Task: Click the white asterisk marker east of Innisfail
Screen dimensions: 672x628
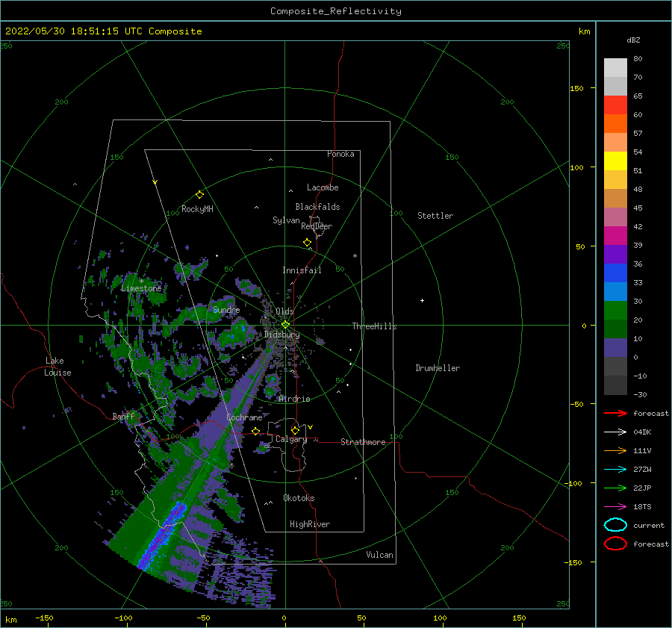Action: pyautogui.click(x=355, y=256)
